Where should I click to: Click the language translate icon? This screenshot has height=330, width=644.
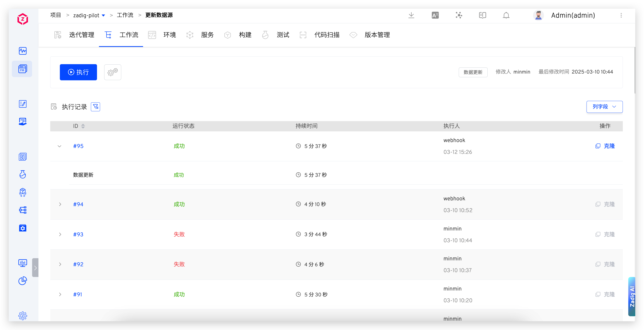point(435,15)
